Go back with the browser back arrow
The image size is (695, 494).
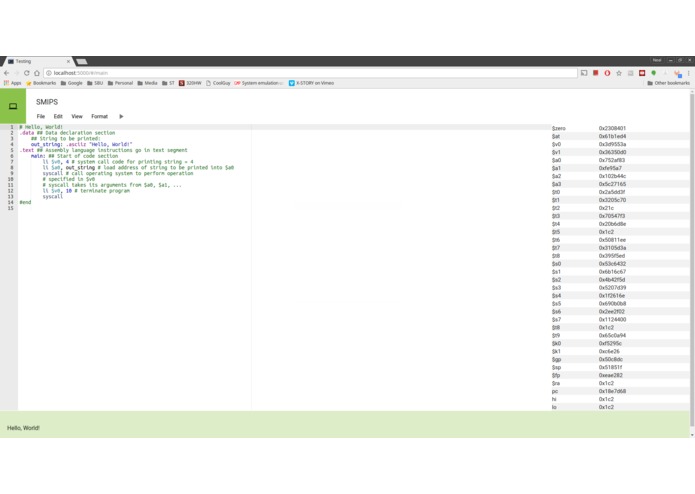pyautogui.click(x=6, y=73)
